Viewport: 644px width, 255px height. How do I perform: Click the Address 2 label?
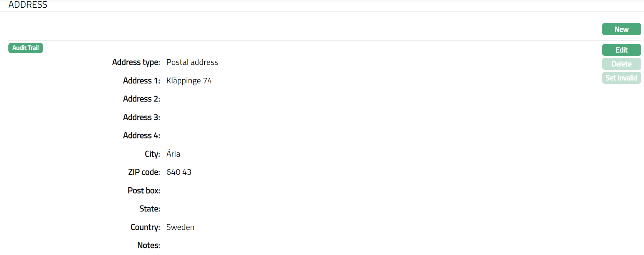tap(141, 99)
